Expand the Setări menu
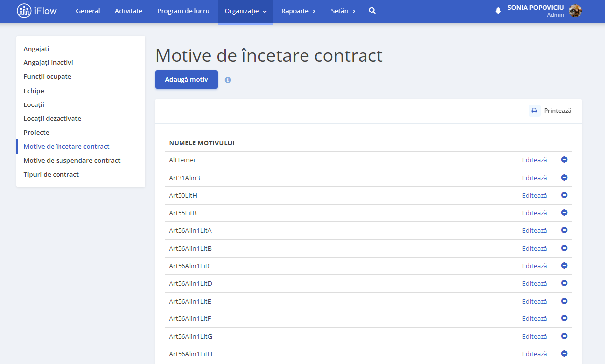The height and width of the screenshot is (364, 605). pyautogui.click(x=343, y=11)
